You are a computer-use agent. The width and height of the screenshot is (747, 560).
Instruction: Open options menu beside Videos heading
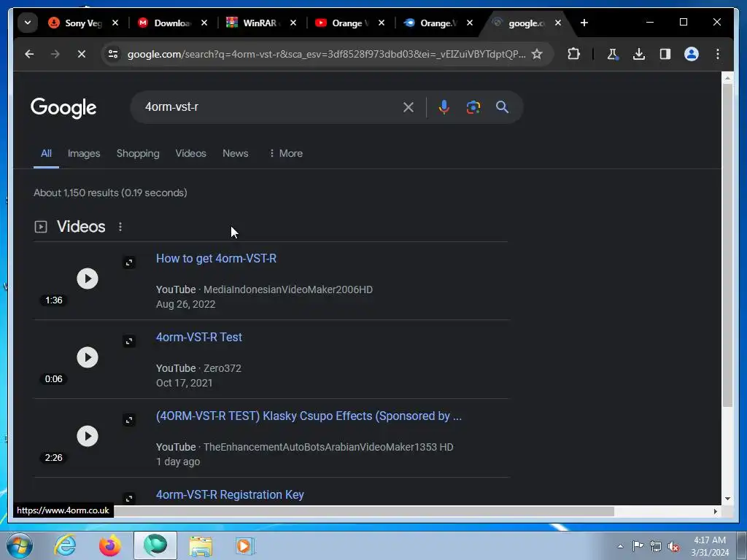point(120,227)
